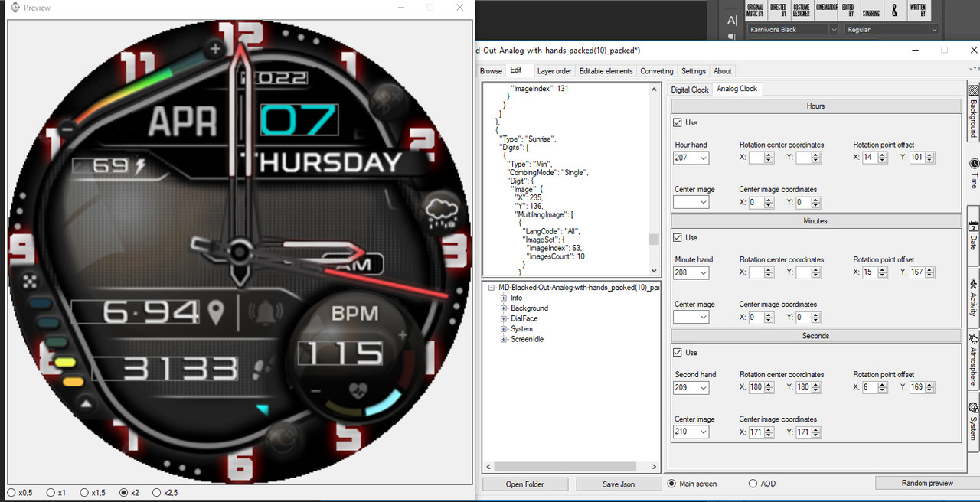Image resolution: width=980 pixels, height=502 pixels.
Task: Open the Minute hand dropdown showing 208
Action: 691,272
